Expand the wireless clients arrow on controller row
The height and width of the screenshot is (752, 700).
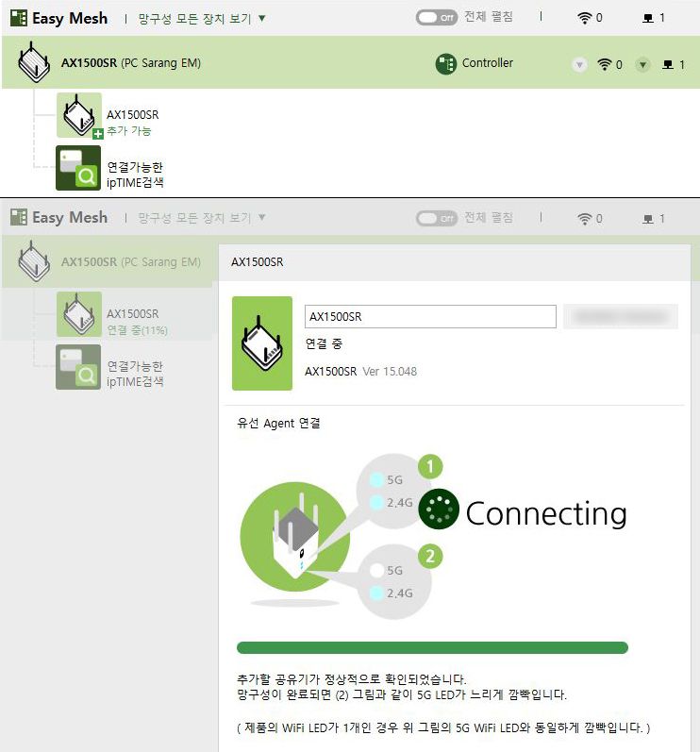[x=579, y=64]
